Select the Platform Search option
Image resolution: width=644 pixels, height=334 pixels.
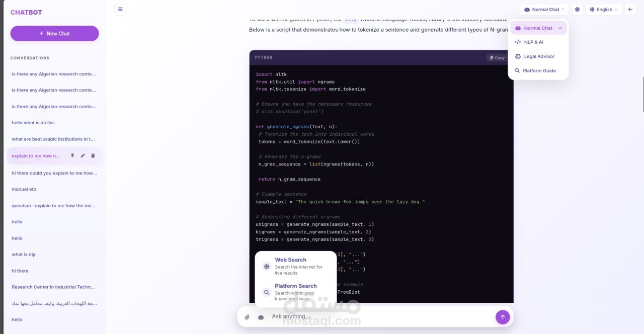pos(295,292)
